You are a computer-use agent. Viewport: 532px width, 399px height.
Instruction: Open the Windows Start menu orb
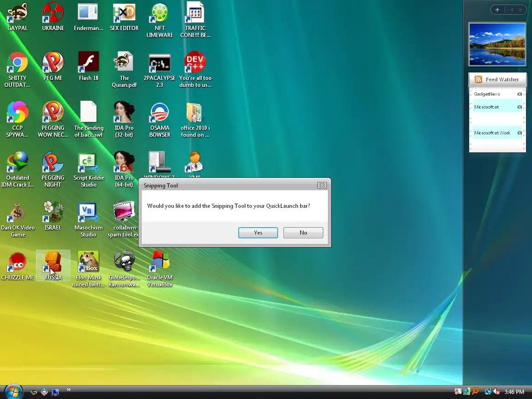(x=13, y=392)
